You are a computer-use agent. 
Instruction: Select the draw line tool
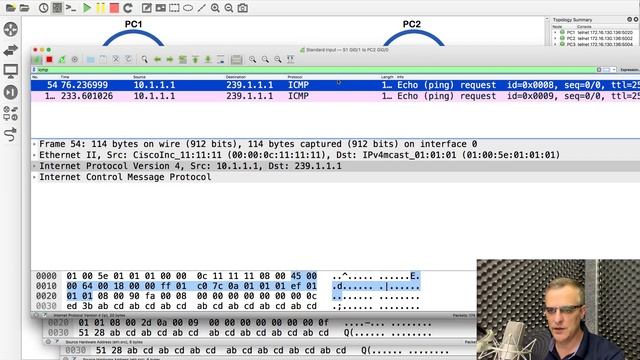202,8
